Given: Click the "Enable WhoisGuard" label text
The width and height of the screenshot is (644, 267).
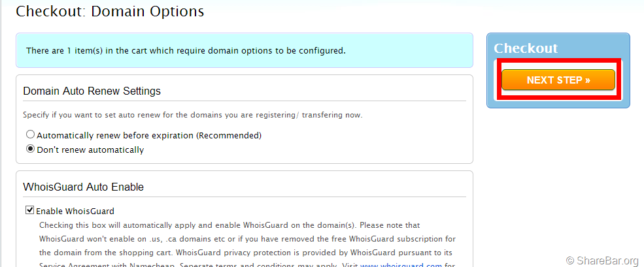Looking at the screenshot, I should point(75,211).
